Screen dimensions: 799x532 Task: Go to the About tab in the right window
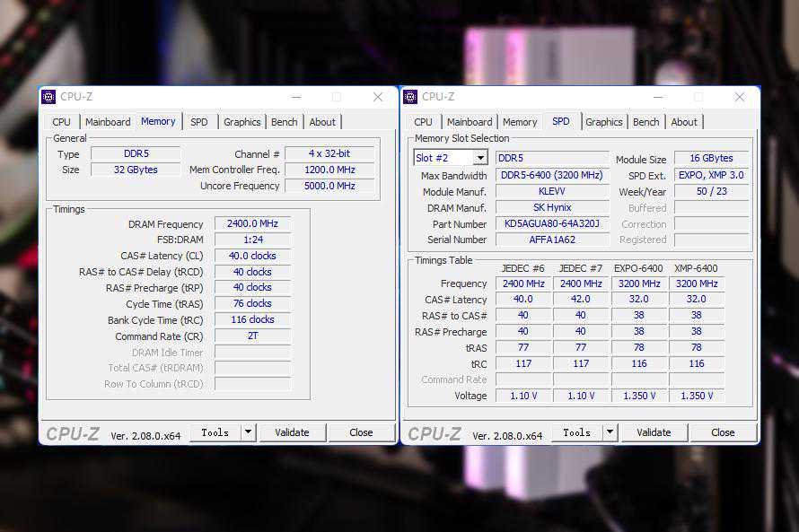click(x=683, y=122)
